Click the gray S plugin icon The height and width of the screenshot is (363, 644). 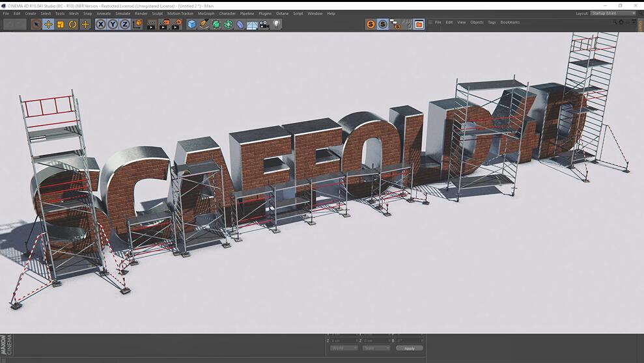(383, 24)
